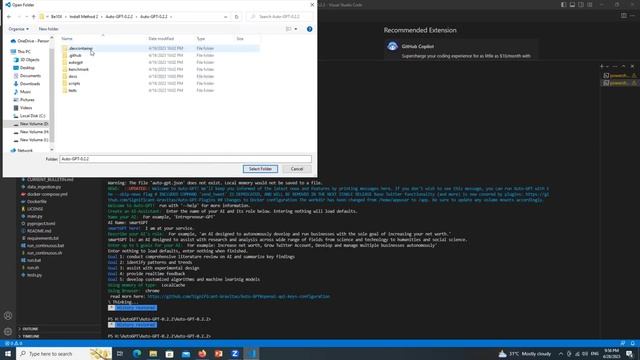Change view layout in Open Folder dialog
640x360 pixels.
point(289,29)
